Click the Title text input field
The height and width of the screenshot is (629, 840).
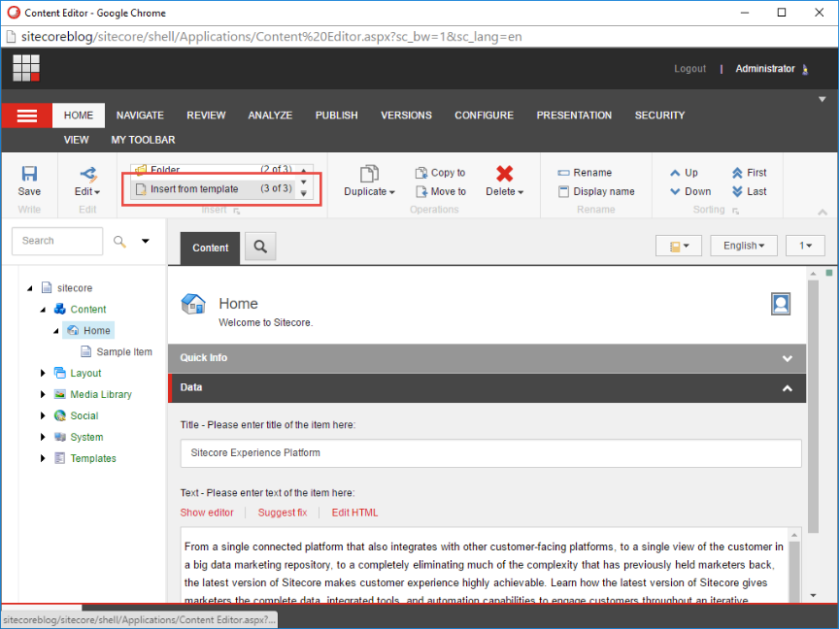[x=490, y=453]
